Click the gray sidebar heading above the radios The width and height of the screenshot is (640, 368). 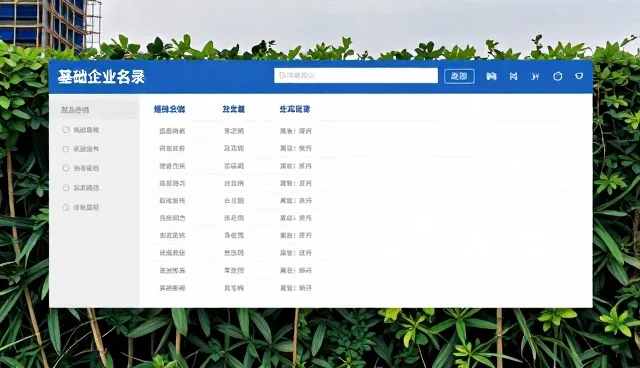pyautogui.click(x=75, y=110)
